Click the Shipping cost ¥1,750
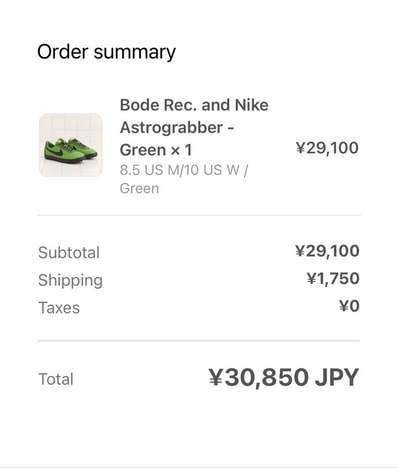This screenshot has width=398, height=468. coord(333,278)
